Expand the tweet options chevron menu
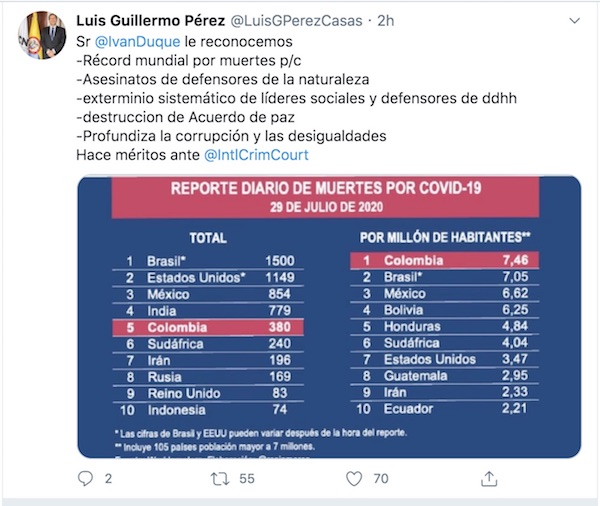The height and width of the screenshot is (506, 600). coord(570,21)
